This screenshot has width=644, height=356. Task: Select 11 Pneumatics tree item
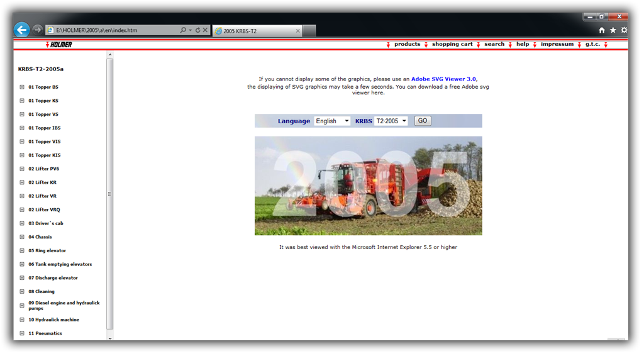(45, 333)
